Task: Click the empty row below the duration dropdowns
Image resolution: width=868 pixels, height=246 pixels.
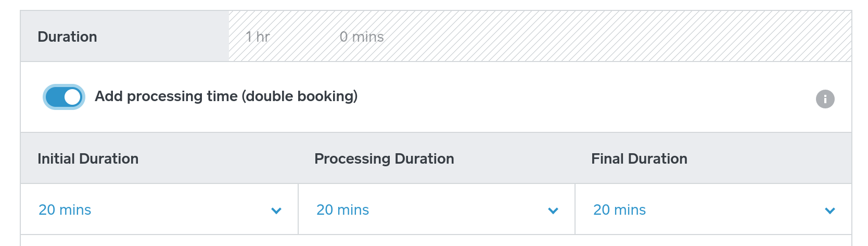Action: [436, 241]
